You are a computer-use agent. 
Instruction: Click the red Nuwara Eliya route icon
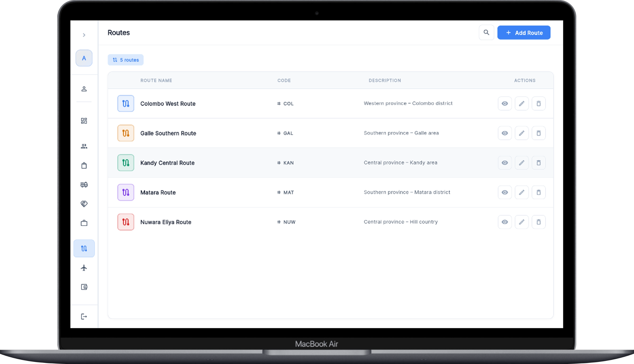pos(126,222)
